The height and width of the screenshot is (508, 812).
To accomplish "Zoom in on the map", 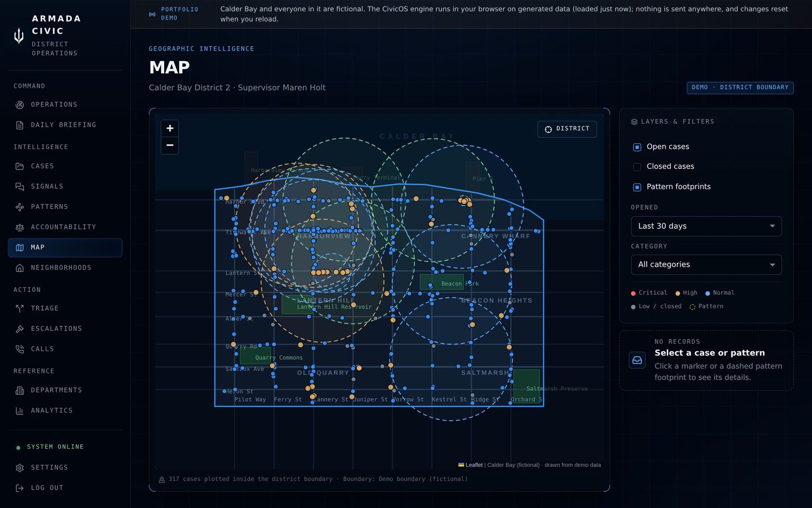I will click(x=169, y=128).
